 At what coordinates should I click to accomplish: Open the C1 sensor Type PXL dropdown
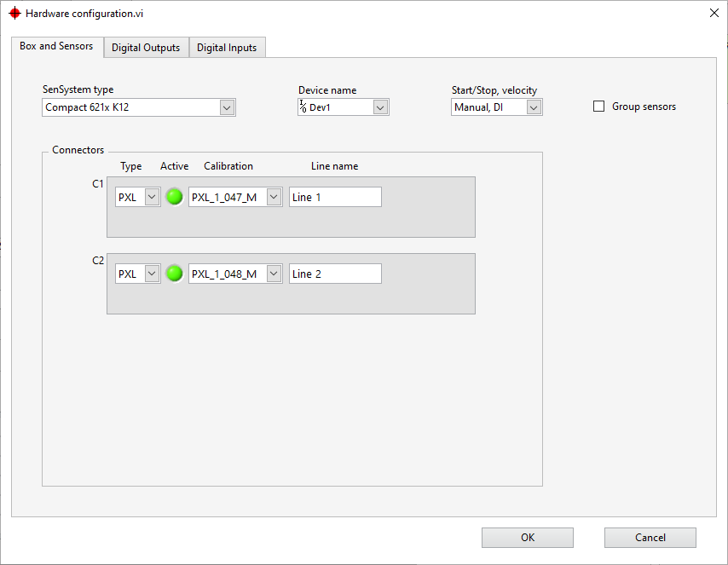(152, 197)
